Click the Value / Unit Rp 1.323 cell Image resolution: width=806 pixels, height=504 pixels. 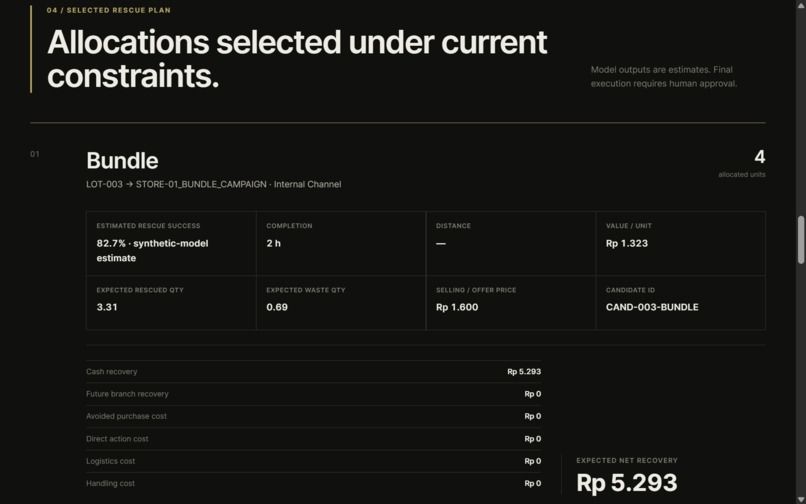click(680, 243)
